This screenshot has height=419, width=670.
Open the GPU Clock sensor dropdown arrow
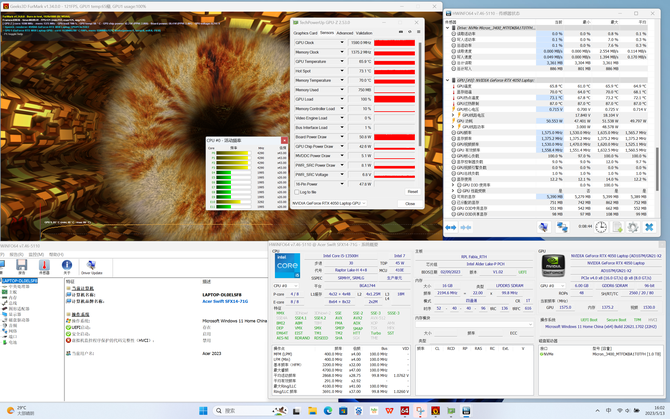click(x=342, y=43)
